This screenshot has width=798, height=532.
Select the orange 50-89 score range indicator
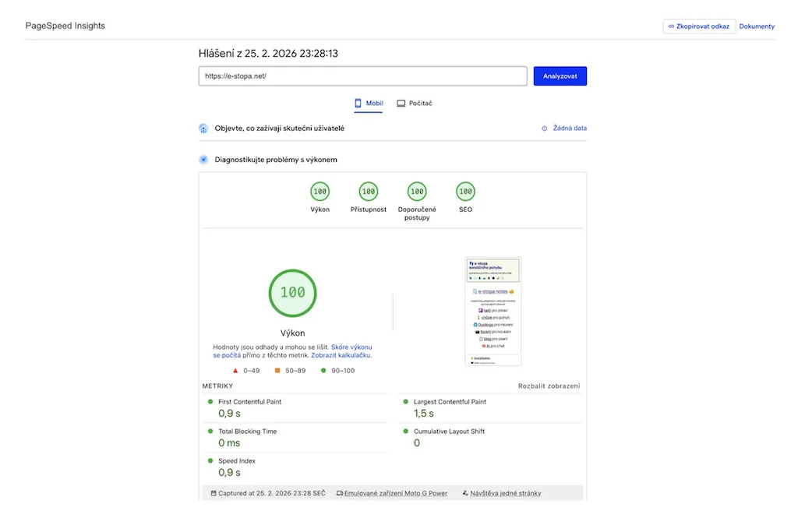(288, 370)
